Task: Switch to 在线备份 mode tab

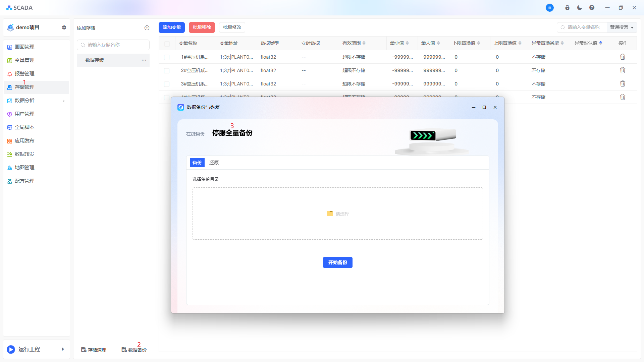Action: coord(195,134)
